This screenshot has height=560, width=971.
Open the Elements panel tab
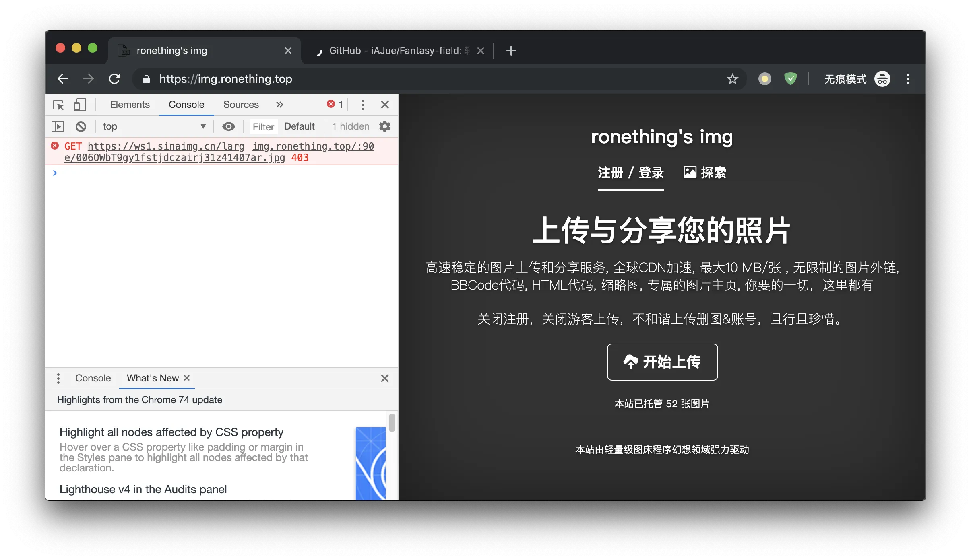[130, 105]
